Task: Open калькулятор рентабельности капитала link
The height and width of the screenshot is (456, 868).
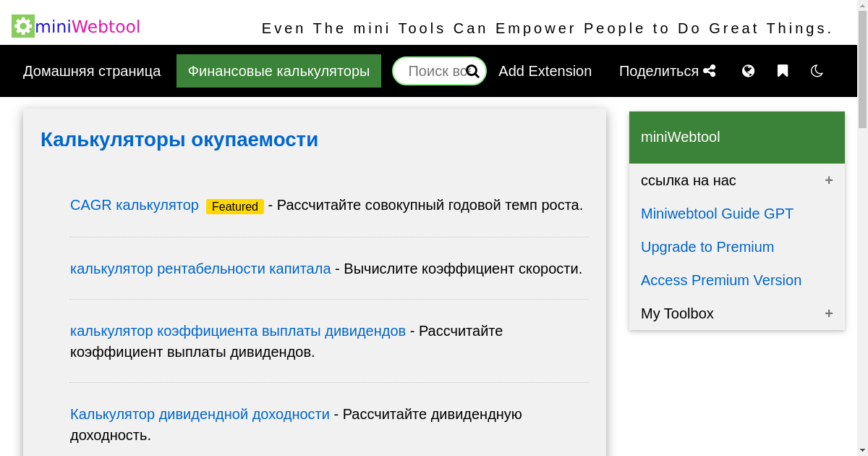Action: [x=200, y=269]
